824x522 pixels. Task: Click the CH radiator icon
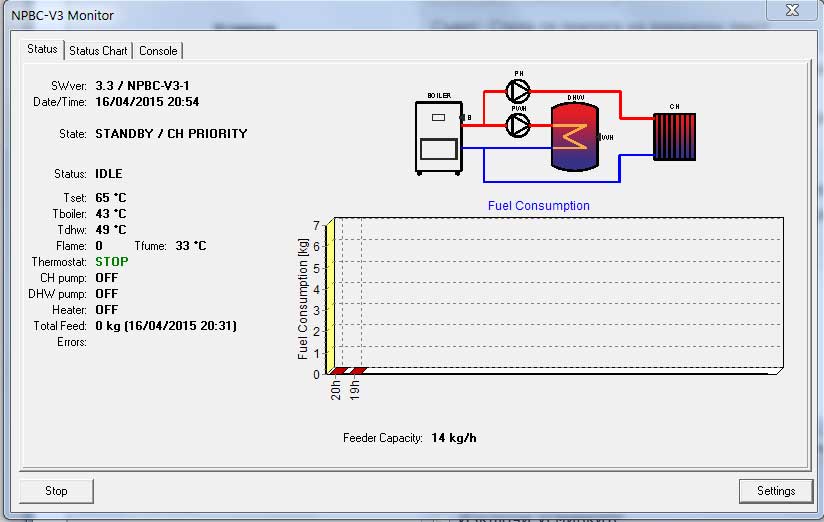point(674,136)
